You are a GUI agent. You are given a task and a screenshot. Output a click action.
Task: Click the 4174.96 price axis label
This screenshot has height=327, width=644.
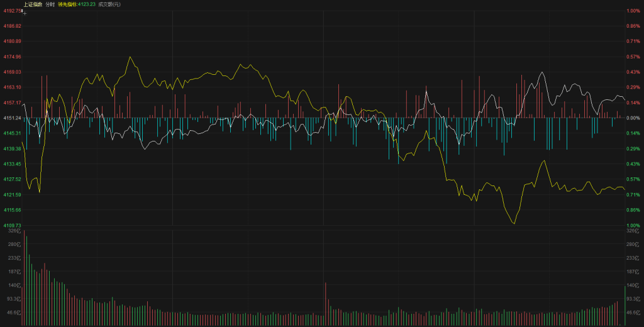pyautogui.click(x=12, y=57)
